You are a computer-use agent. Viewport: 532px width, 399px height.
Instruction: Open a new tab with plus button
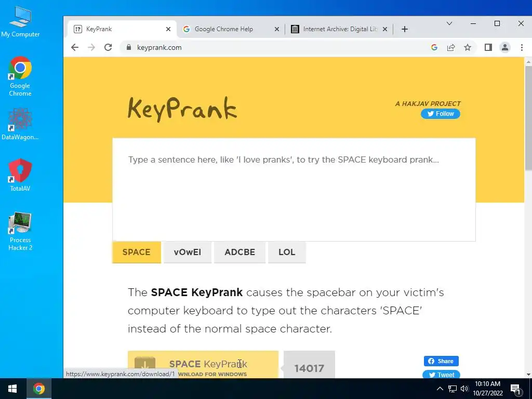(404, 29)
